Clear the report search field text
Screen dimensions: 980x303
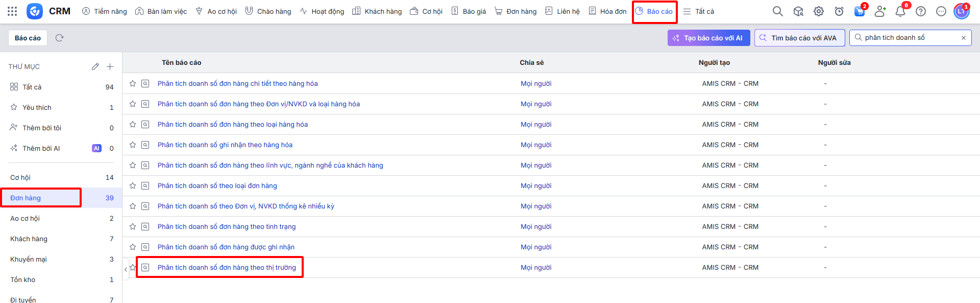coord(964,38)
